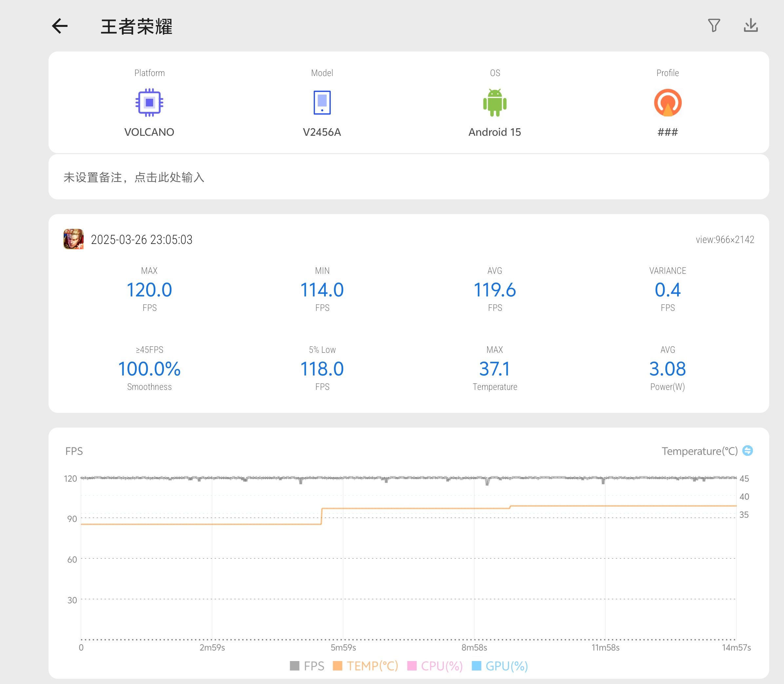Screen dimensions: 784x684
Task: Tap the Profile orange flame icon
Action: (x=668, y=102)
